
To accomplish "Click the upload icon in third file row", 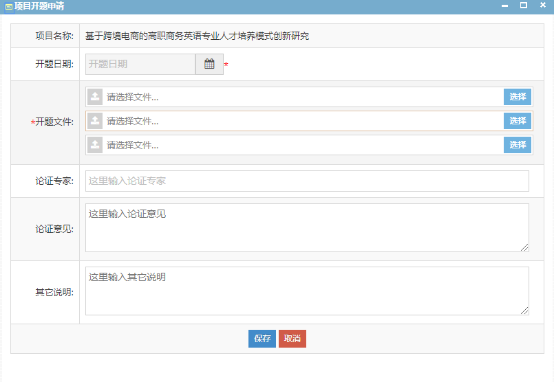I will pyautogui.click(x=95, y=145).
